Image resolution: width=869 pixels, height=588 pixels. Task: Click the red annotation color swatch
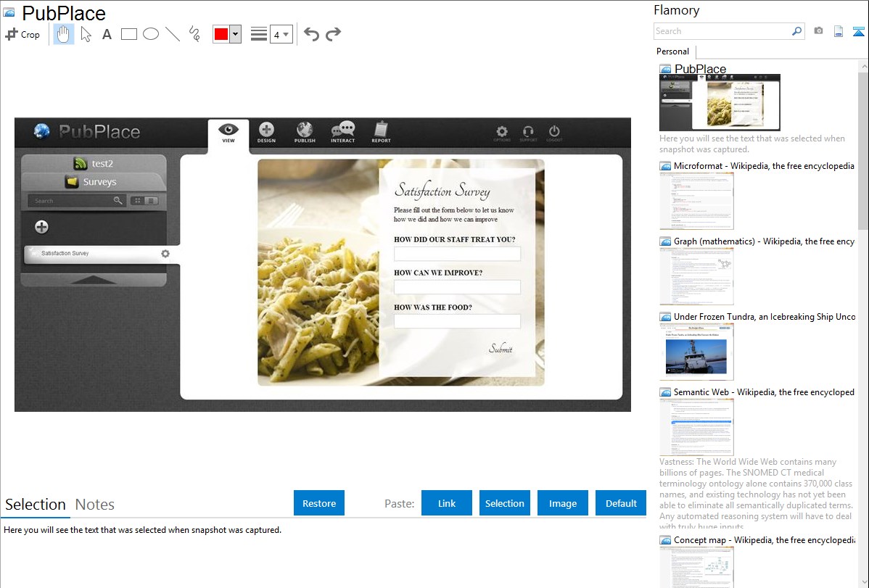(x=221, y=34)
